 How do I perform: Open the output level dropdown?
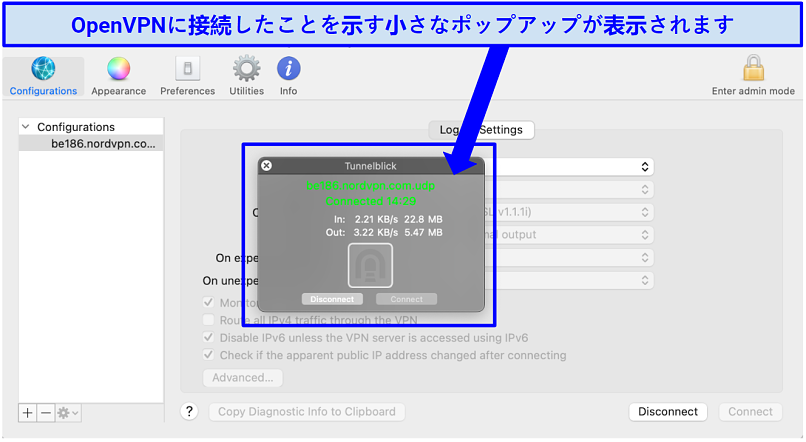(x=569, y=235)
